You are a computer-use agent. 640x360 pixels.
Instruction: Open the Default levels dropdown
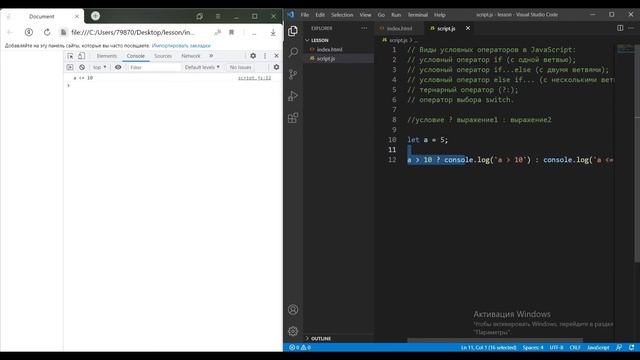pyautogui.click(x=202, y=67)
